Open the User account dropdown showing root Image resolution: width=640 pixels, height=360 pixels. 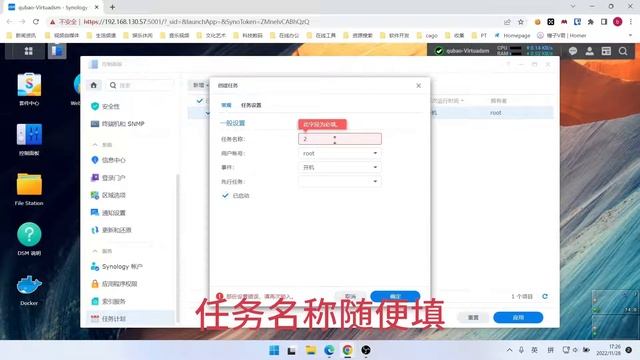[340, 153]
